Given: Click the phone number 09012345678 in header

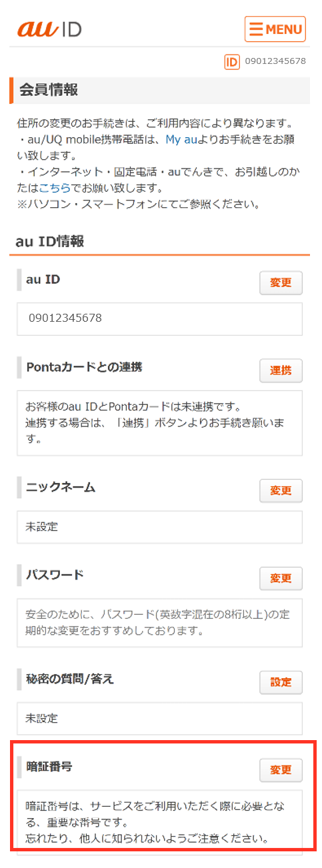Looking at the screenshot, I should tap(275, 61).
